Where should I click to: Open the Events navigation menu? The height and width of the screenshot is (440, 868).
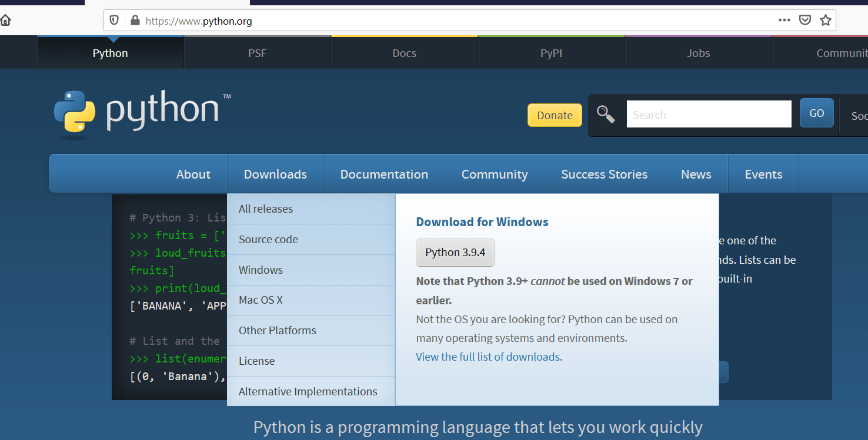[763, 174]
